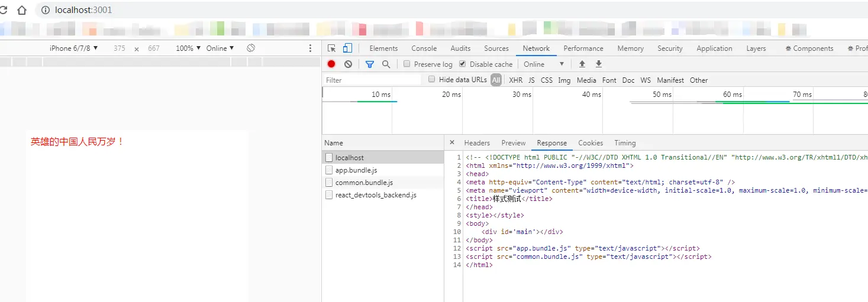This screenshot has width=868, height=302.
Task: Open the Timing detail tab
Action: (625, 143)
